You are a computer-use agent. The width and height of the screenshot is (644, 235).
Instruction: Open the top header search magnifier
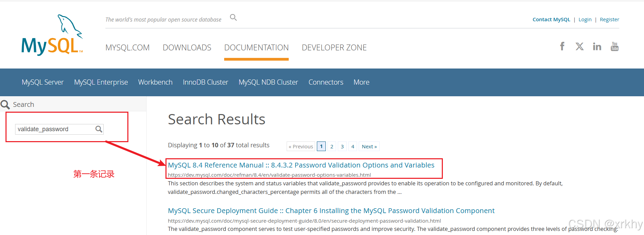233,17
